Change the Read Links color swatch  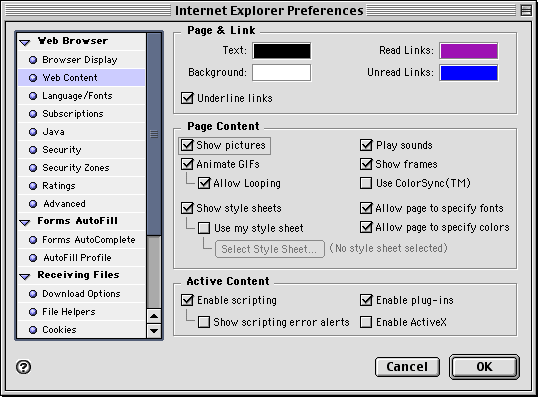click(469, 51)
